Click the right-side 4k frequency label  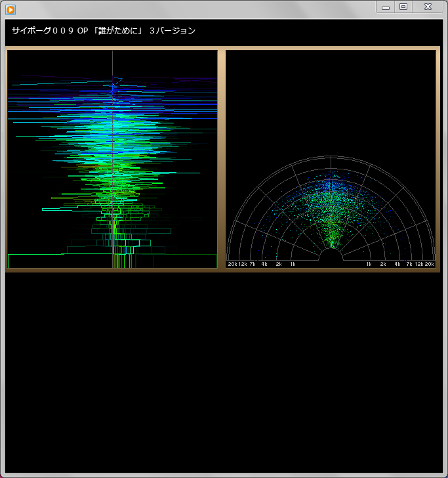(x=397, y=264)
